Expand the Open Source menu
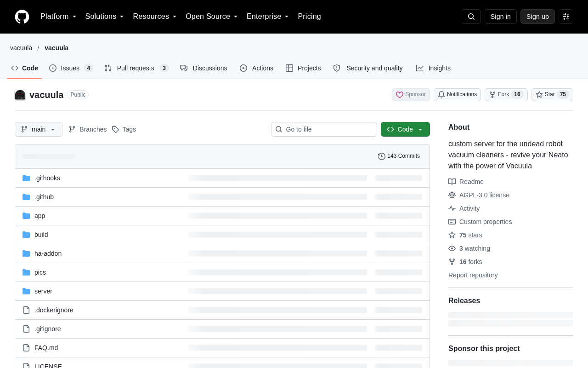The width and height of the screenshot is (588, 368). tap(212, 17)
